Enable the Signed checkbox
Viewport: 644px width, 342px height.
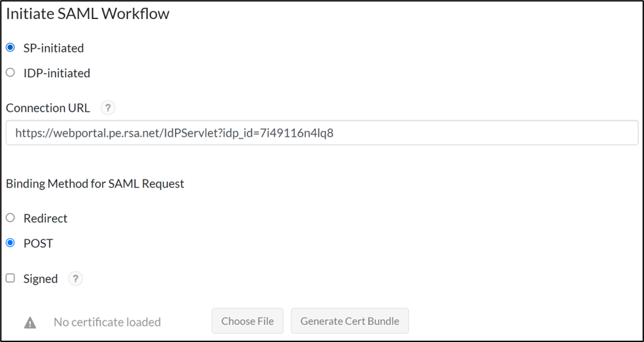(11, 278)
